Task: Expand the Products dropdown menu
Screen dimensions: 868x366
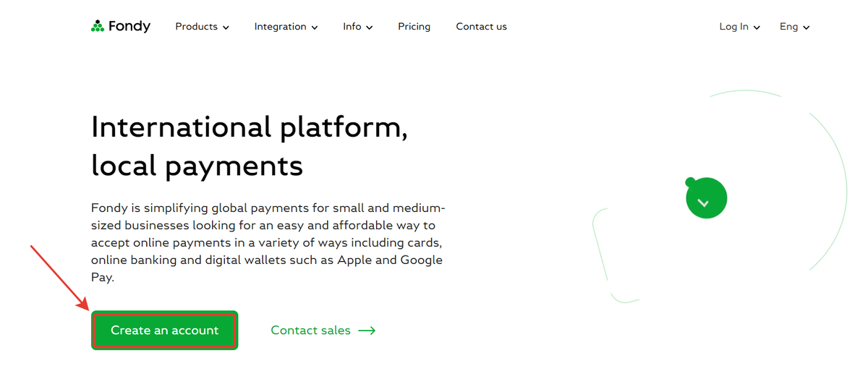Action: click(x=203, y=27)
